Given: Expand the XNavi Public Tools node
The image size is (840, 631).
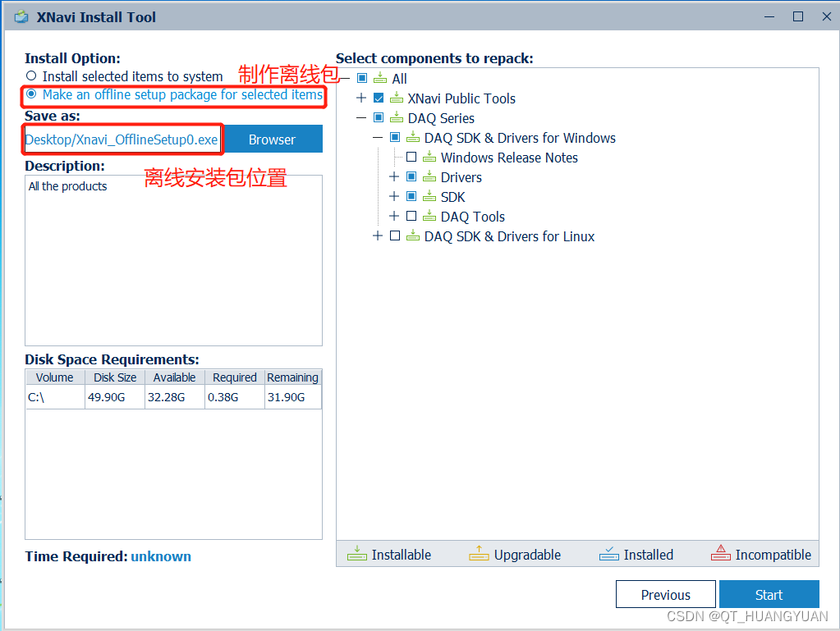Looking at the screenshot, I should tap(361, 98).
